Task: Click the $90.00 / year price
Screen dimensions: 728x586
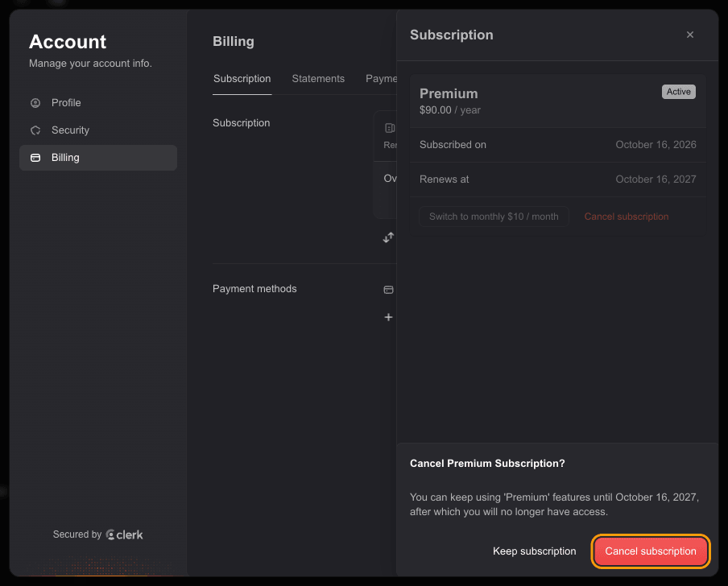Action: [x=450, y=110]
